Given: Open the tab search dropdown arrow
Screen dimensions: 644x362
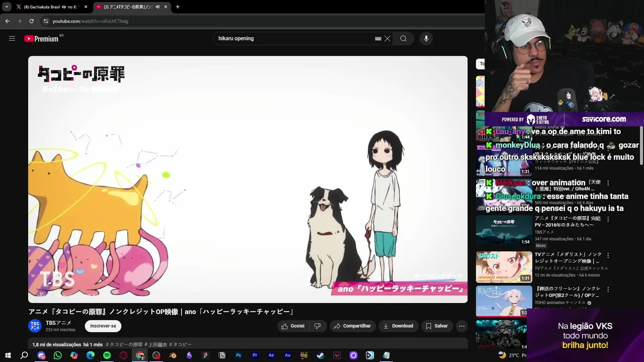Looking at the screenshot, I should [x=6, y=7].
